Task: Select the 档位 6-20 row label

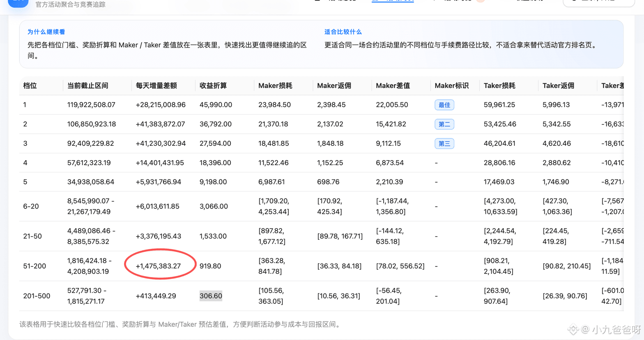Action: (x=31, y=206)
